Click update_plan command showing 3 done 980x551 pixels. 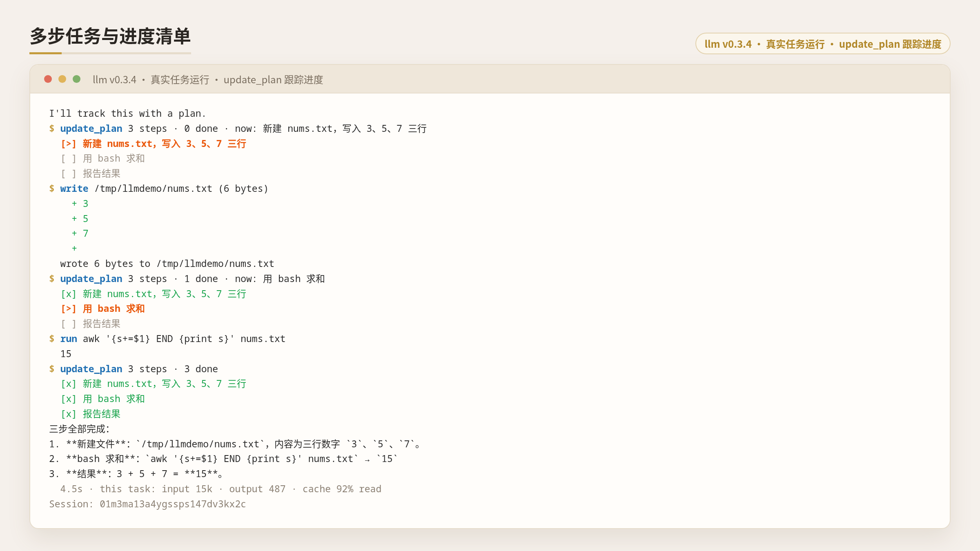coord(134,369)
